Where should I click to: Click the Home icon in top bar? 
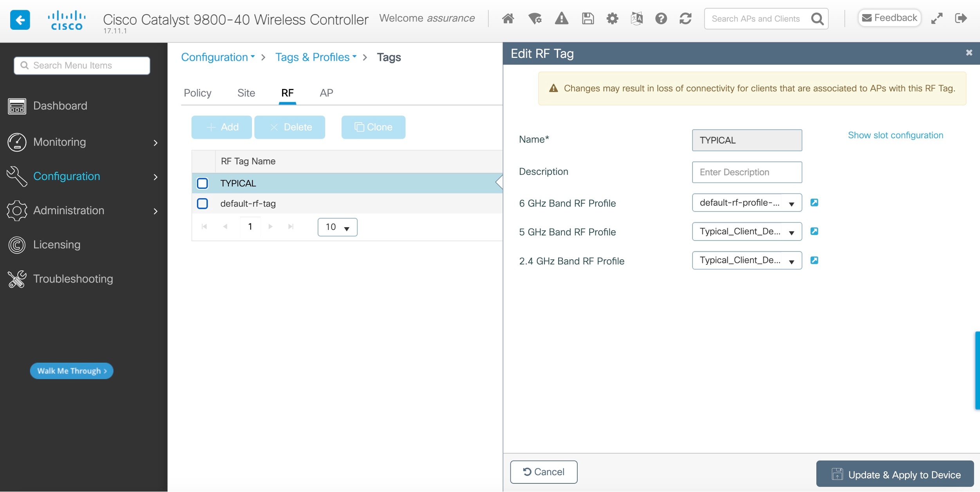(508, 18)
